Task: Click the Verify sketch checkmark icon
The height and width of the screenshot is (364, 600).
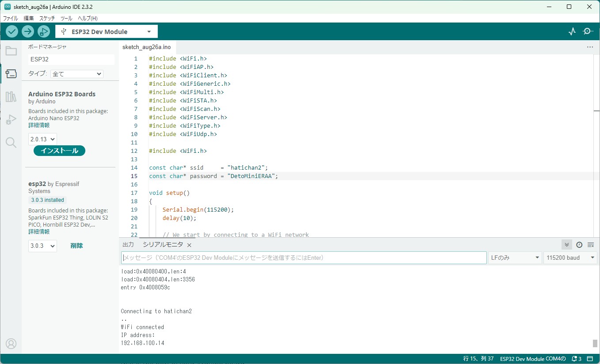Action: click(12, 31)
